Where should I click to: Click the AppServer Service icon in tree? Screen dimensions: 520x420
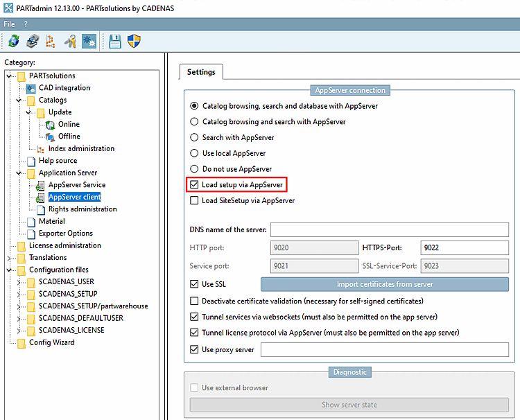point(40,185)
